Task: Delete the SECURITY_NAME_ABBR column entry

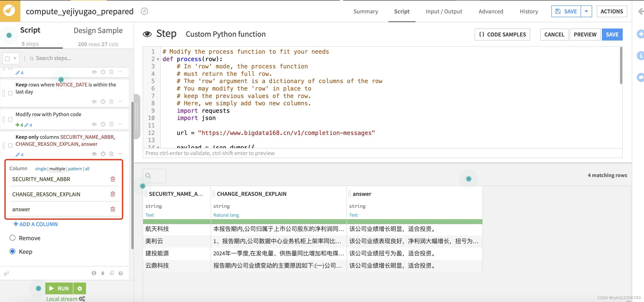Action: pos(113,179)
